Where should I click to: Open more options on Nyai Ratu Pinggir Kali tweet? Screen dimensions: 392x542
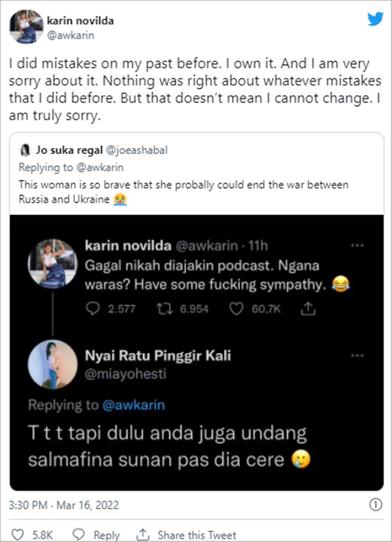(x=357, y=356)
